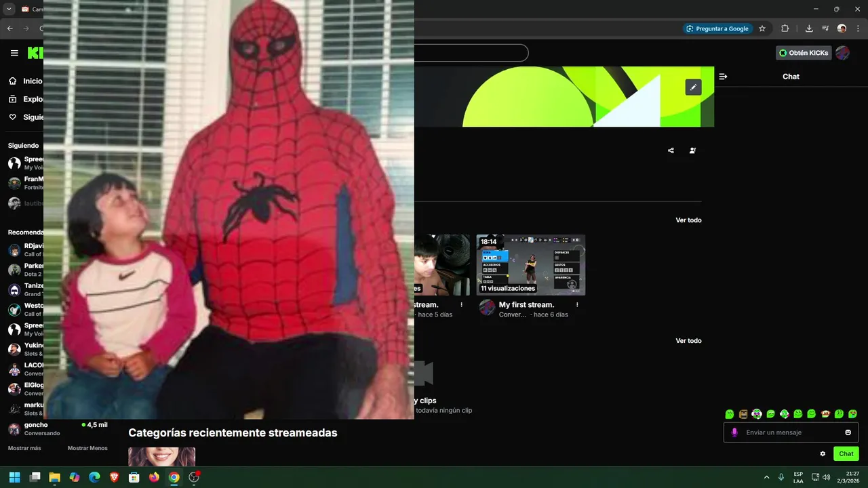Click the green Chat send button
The width and height of the screenshot is (868, 488).
click(x=846, y=454)
